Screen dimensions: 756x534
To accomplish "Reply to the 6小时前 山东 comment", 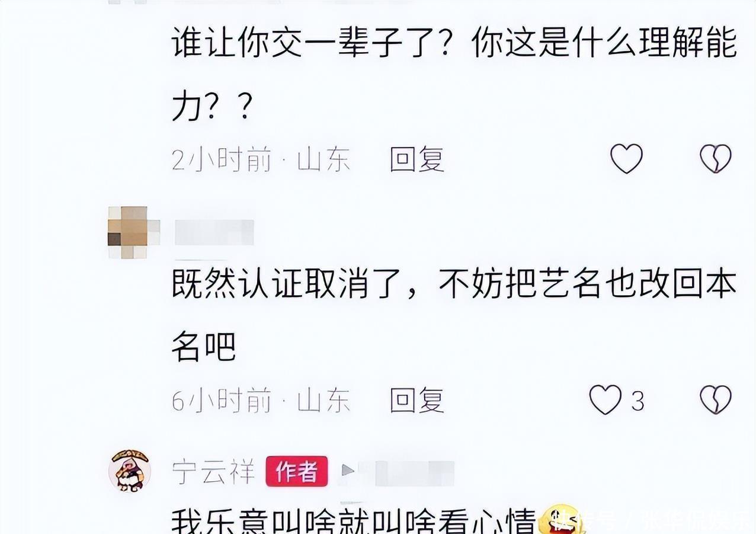I will pyautogui.click(x=417, y=401).
